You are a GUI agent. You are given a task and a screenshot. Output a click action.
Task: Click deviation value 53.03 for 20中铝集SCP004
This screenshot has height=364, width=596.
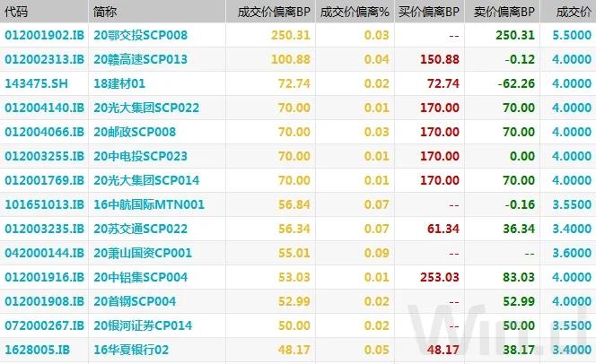click(x=294, y=277)
